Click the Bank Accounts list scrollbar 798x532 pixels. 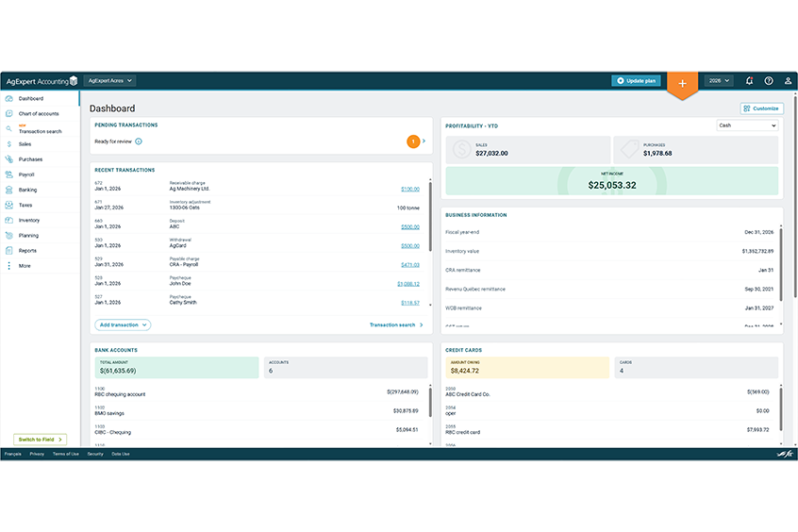[x=430, y=402]
